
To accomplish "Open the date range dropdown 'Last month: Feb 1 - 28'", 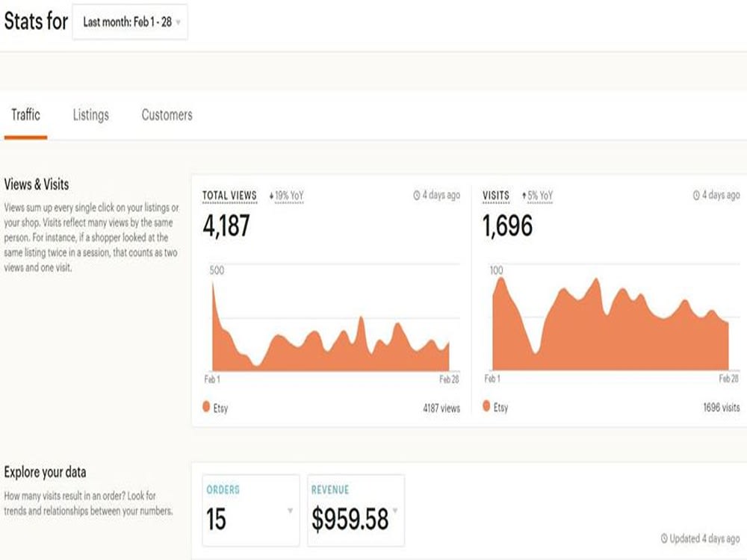I will [x=129, y=22].
